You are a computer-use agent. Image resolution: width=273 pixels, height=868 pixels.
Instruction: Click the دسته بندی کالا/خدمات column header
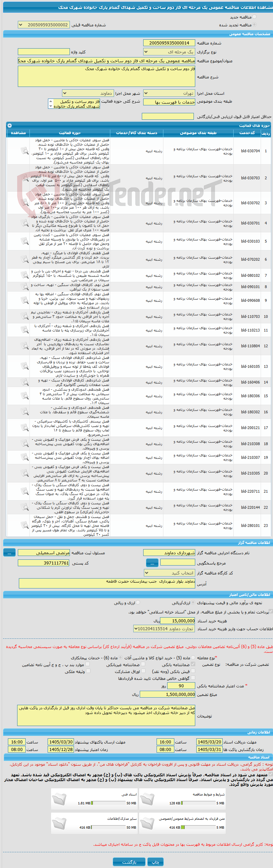[137, 133]
